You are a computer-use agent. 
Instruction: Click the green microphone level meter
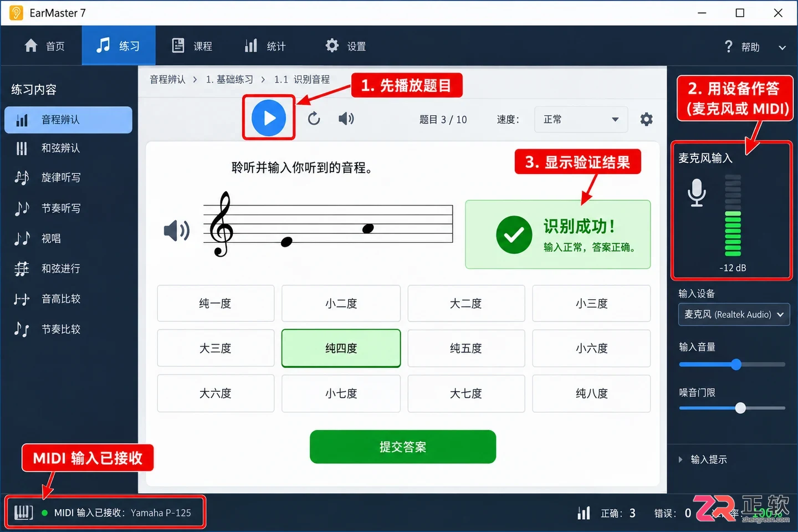click(733, 216)
